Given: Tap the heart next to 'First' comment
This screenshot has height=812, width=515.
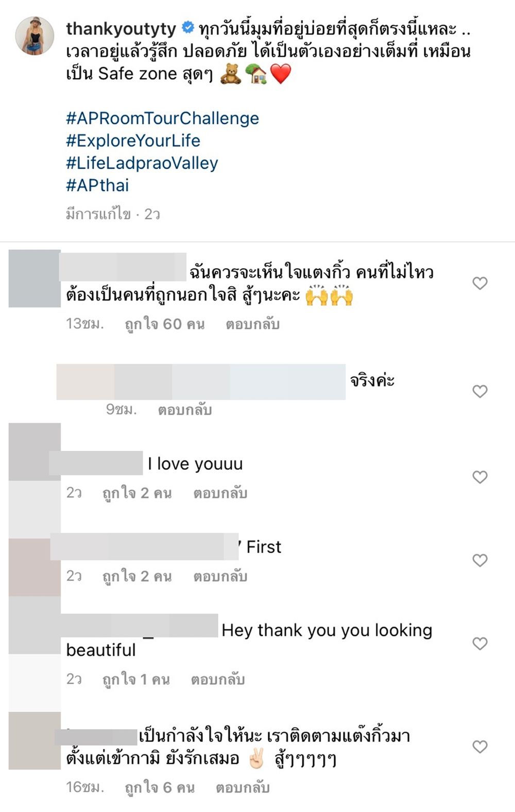Looking at the screenshot, I should click(480, 560).
